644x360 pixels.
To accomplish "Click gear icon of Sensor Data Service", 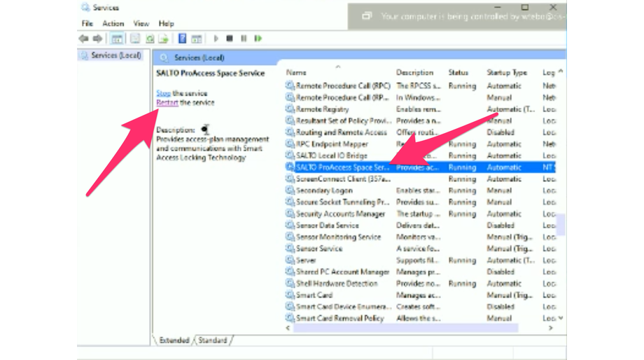I will tap(290, 226).
